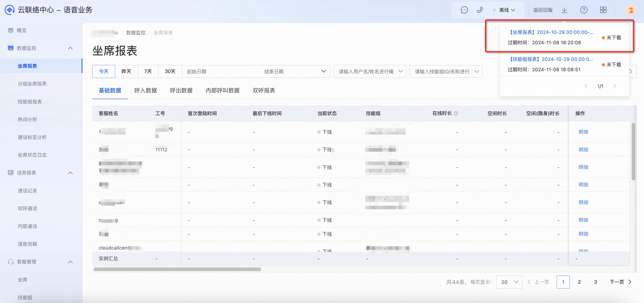Click the 云联络中心 logo icon

[x=9, y=10]
